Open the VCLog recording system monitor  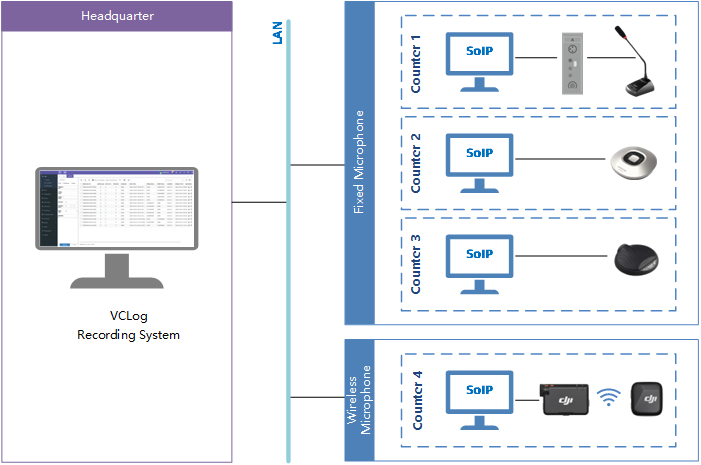[x=117, y=215]
